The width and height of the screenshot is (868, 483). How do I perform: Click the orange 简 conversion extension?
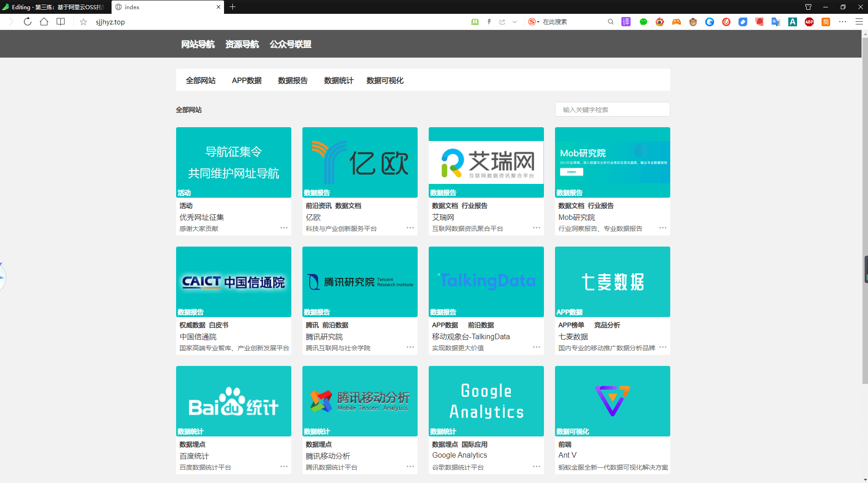(826, 22)
